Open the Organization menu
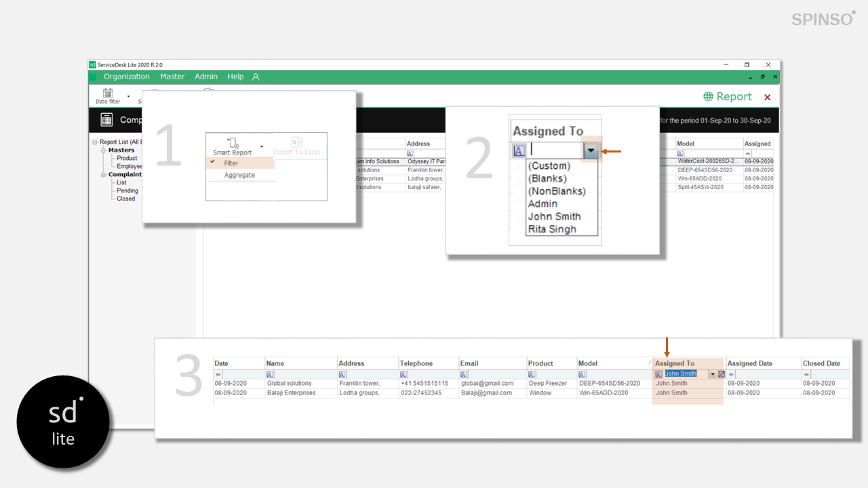Viewport: 868px width, 488px height. point(127,77)
